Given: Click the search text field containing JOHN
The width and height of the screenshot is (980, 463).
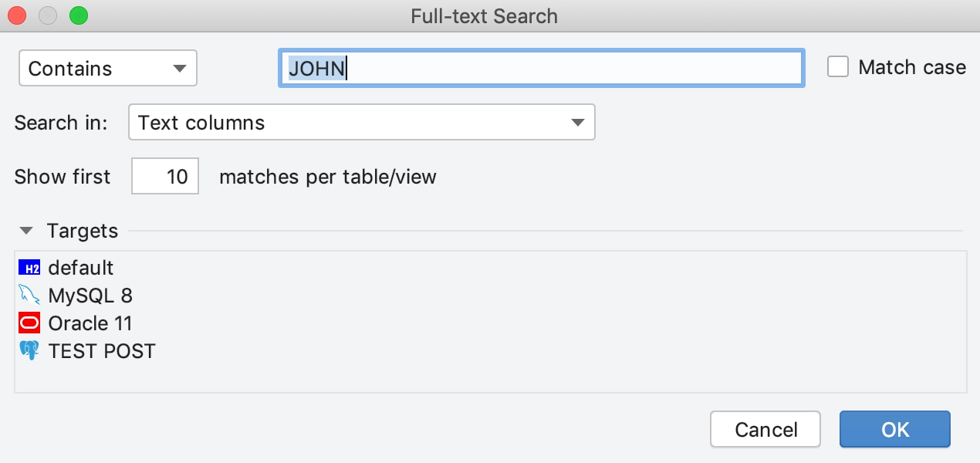Looking at the screenshot, I should 542,69.
